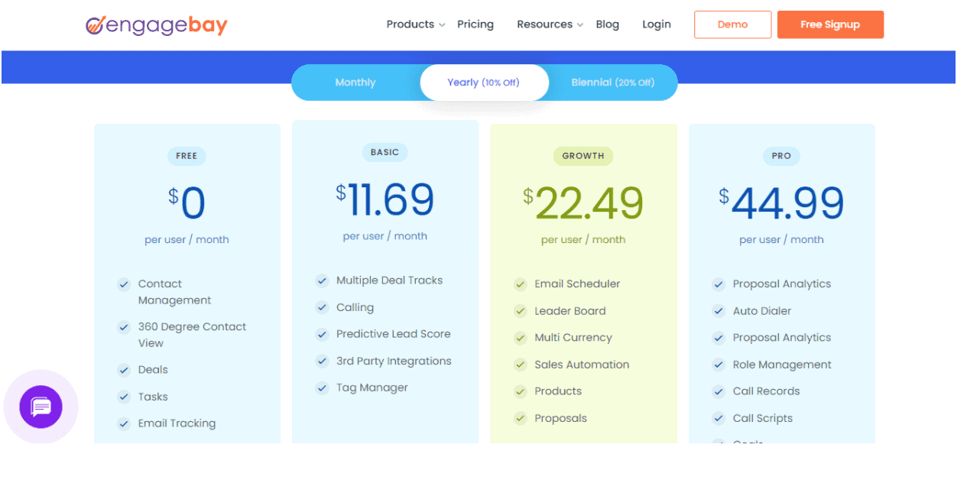Request a Demo
This screenshot has height=480, width=980.
click(733, 24)
